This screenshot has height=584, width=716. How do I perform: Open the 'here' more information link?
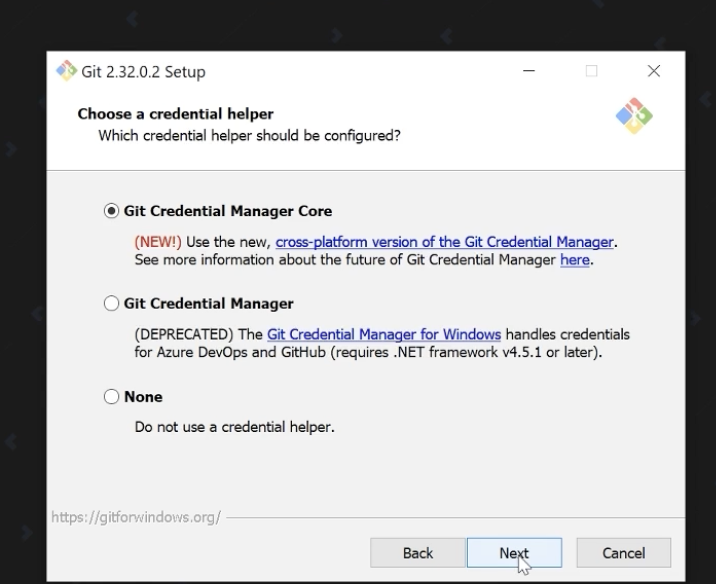(x=574, y=260)
